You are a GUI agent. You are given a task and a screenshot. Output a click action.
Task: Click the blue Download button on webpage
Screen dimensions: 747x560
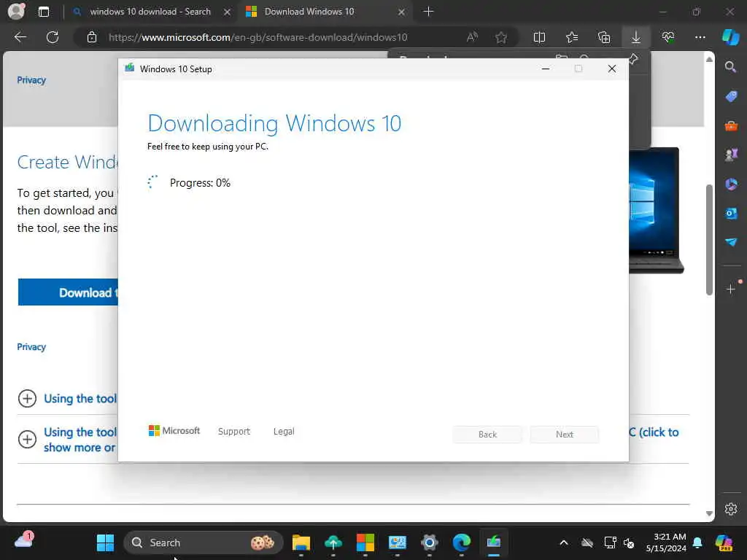(x=68, y=292)
